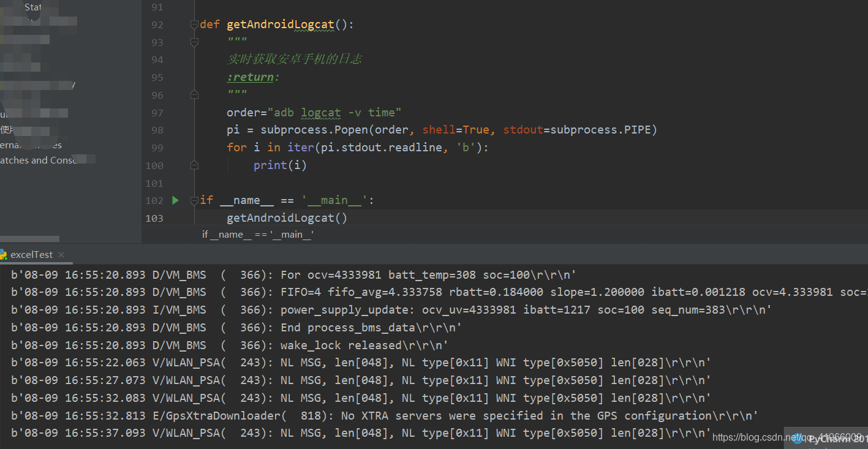868x449 pixels.
Task: Click the 16:55:27.073 V/WLAN_PSA console line
Action: point(361,380)
